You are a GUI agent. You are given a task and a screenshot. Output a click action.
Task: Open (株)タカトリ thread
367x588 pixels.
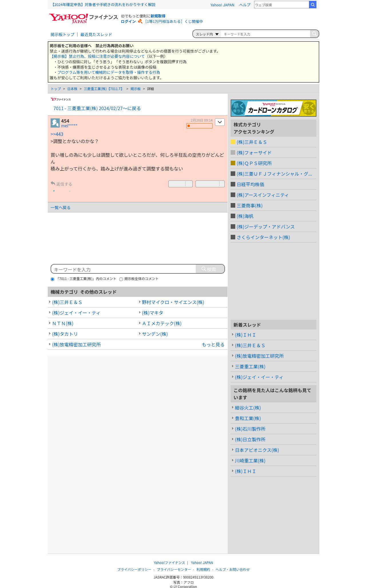coord(65,334)
